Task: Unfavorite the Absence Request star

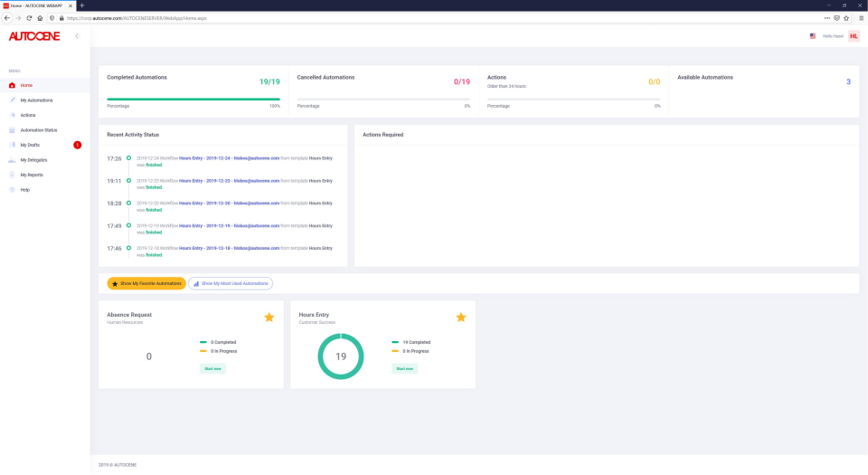Action: (269, 318)
